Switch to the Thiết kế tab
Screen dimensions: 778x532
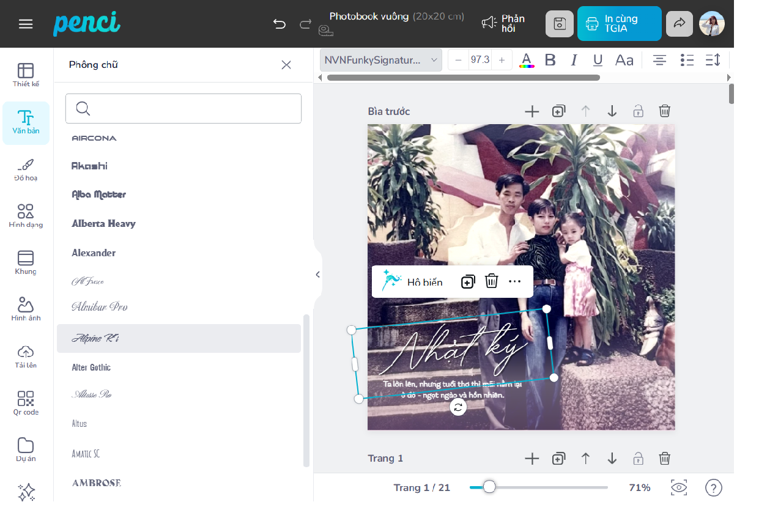point(26,75)
